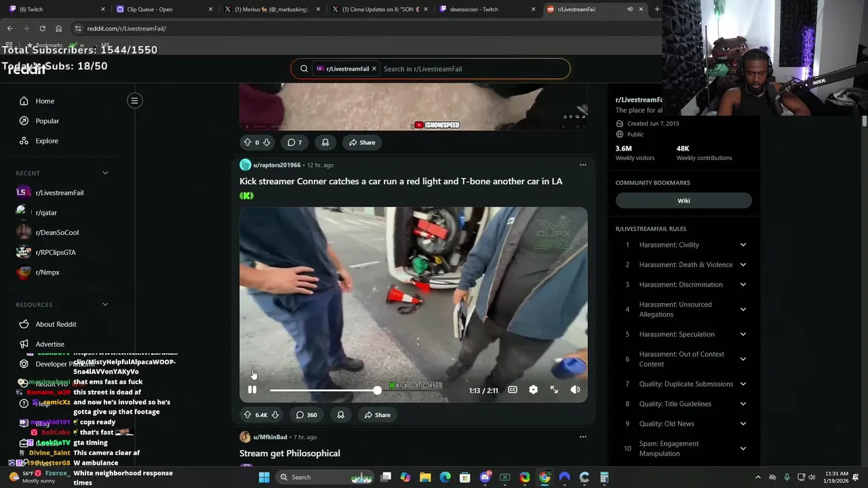Viewport: 868px width, 488px height.
Task: Open r/Nmpx community
Action: [x=47, y=272]
